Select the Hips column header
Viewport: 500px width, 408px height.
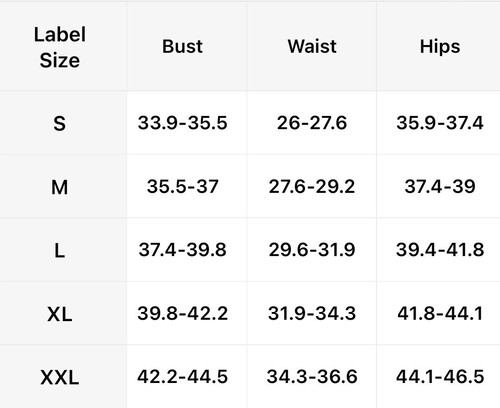click(x=440, y=47)
